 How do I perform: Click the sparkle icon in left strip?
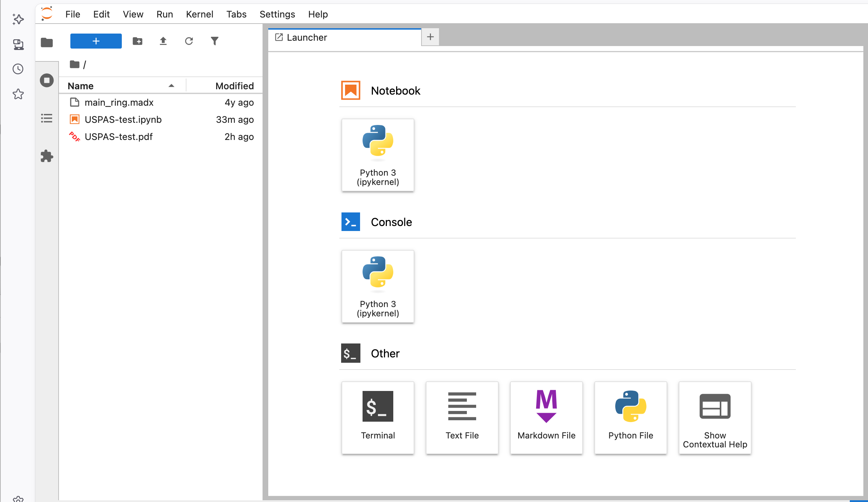(x=18, y=19)
